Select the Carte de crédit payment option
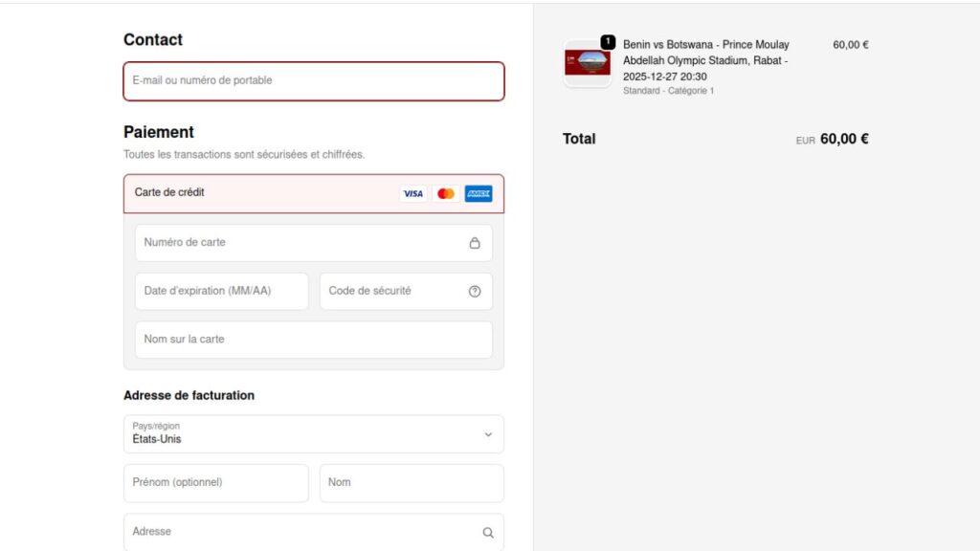The image size is (980, 551). [170, 192]
